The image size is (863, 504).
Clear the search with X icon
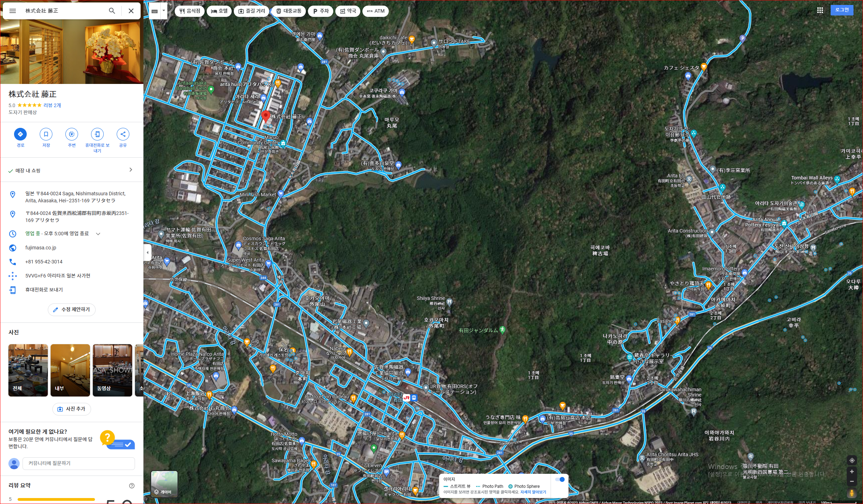coord(131,11)
